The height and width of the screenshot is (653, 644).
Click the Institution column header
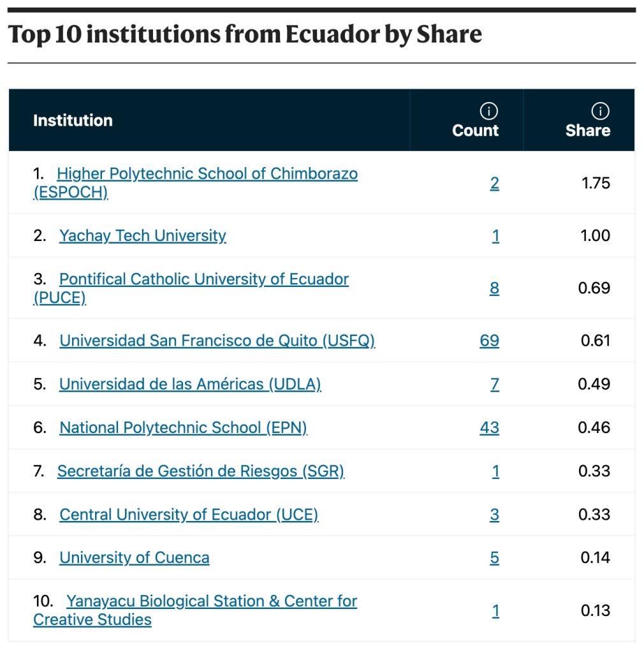coord(73,121)
